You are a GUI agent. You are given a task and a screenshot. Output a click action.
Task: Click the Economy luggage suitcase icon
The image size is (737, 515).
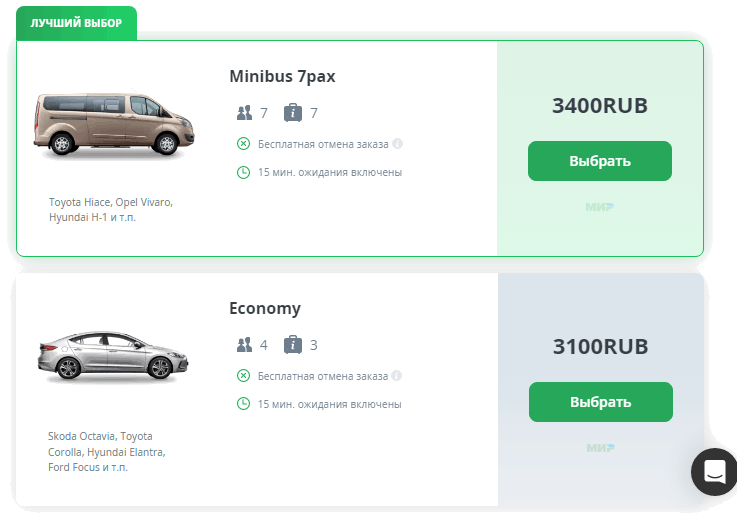click(293, 345)
